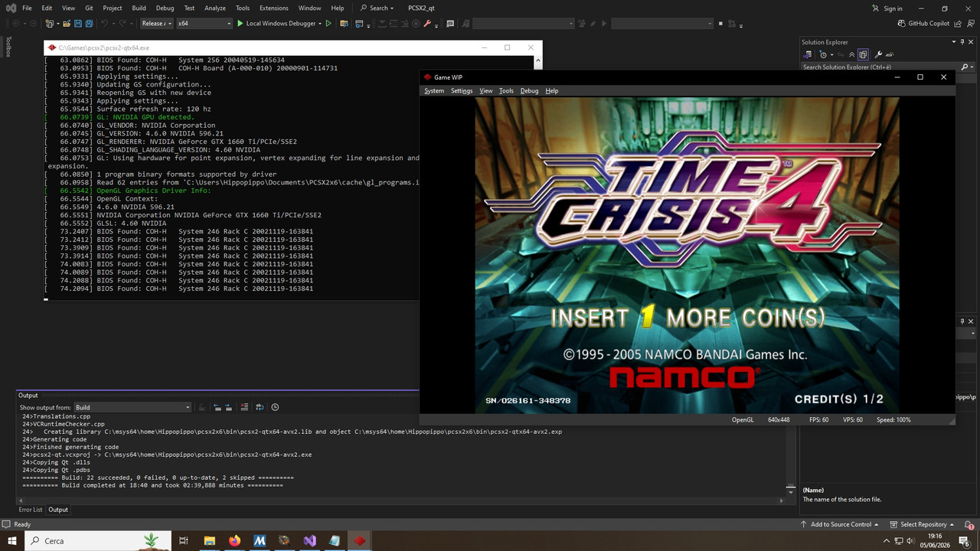Open the View menu in Game WIP window
This screenshot has height=551, width=980.
486,90
